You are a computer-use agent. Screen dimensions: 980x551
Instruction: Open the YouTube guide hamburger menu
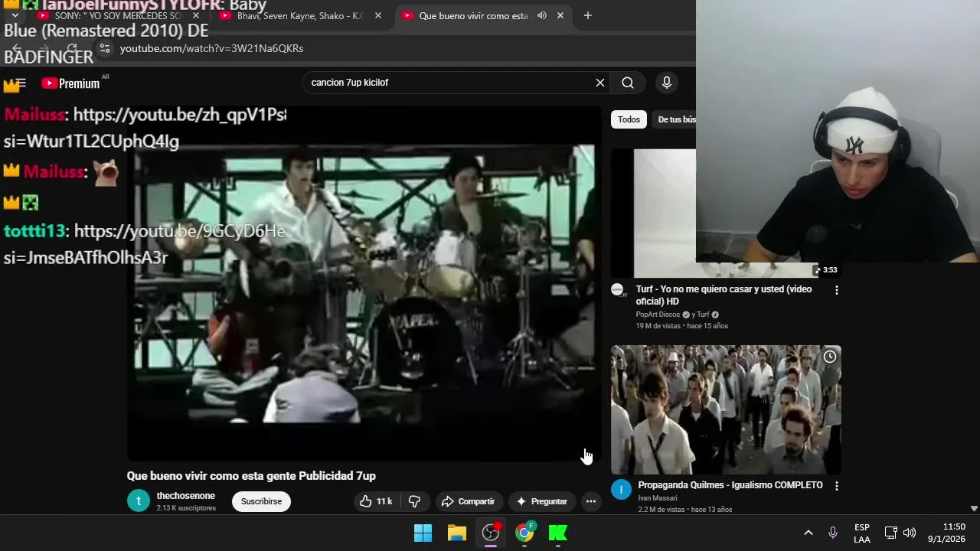pyautogui.click(x=21, y=83)
